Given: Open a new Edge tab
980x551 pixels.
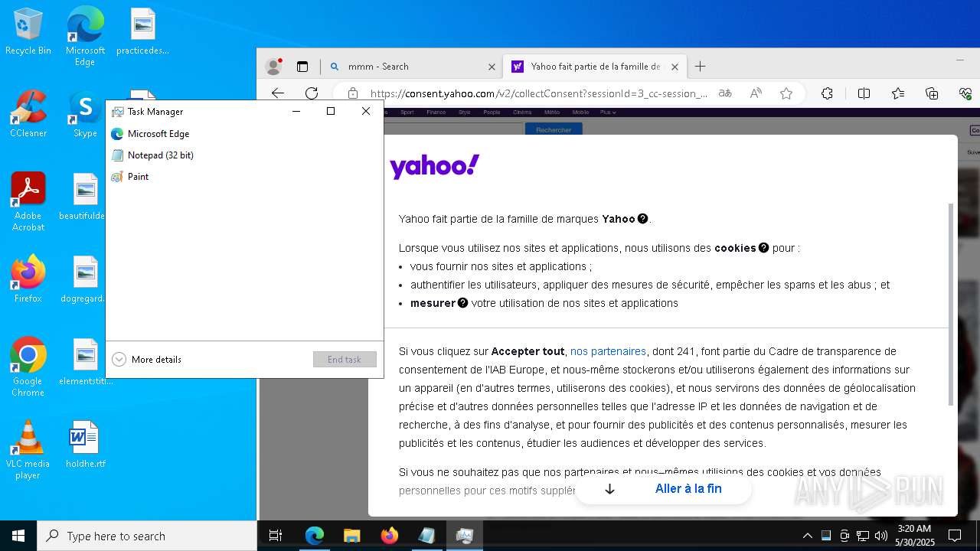Looking at the screenshot, I should tap(700, 67).
